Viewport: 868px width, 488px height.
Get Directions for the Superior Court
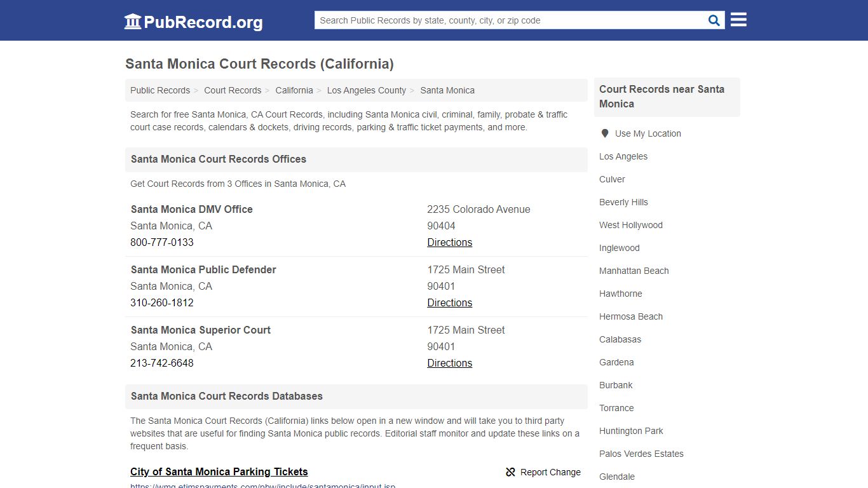click(x=450, y=363)
